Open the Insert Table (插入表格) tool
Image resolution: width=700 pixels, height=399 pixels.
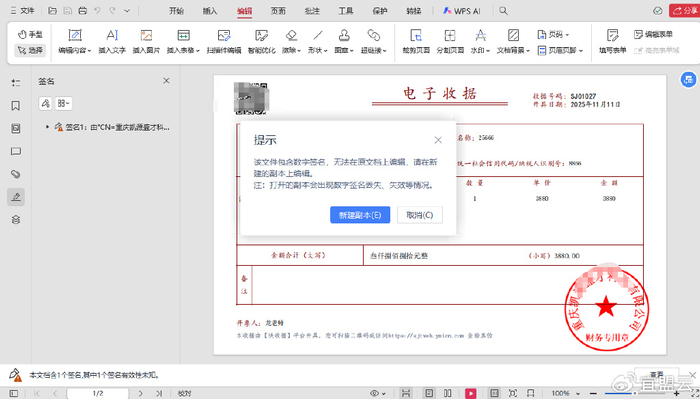183,42
